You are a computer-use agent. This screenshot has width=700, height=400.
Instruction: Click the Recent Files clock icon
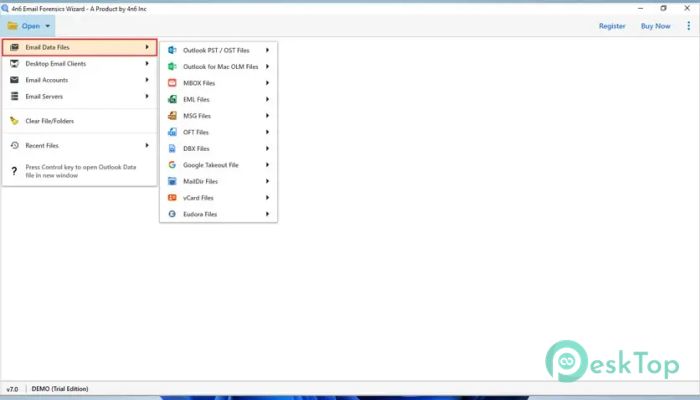(x=14, y=145)
